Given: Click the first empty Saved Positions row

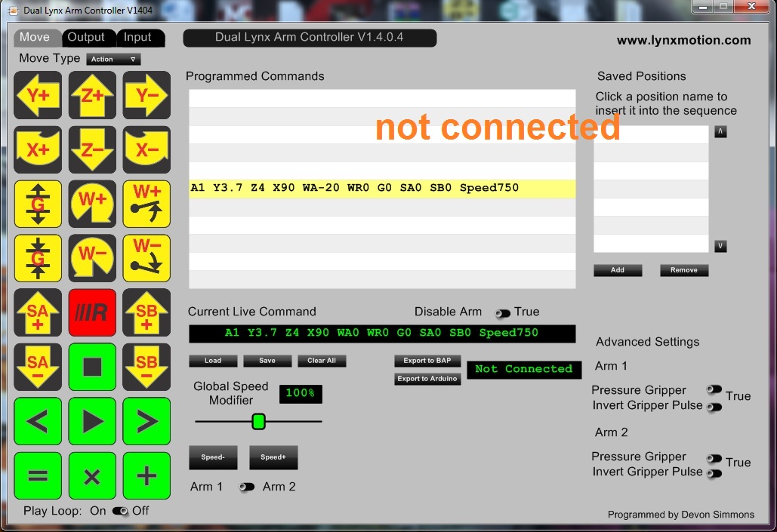Looking at the screenshot, I should (651, 135).
